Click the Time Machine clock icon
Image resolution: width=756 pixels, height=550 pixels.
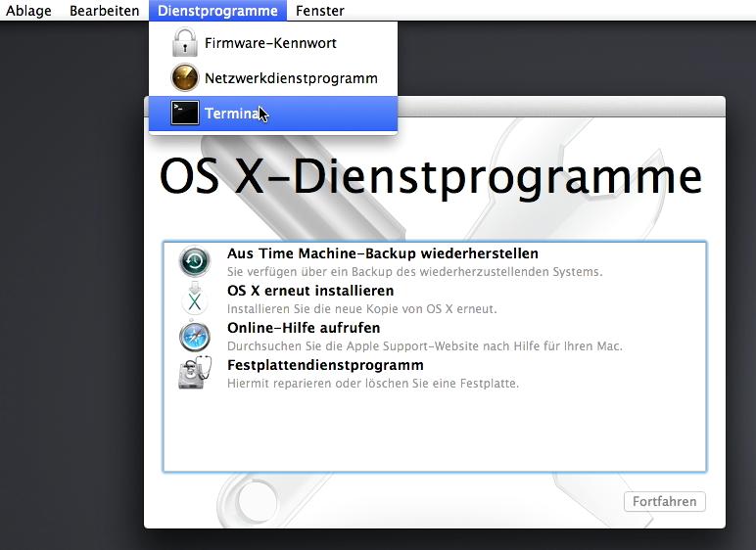click(195, 261)
